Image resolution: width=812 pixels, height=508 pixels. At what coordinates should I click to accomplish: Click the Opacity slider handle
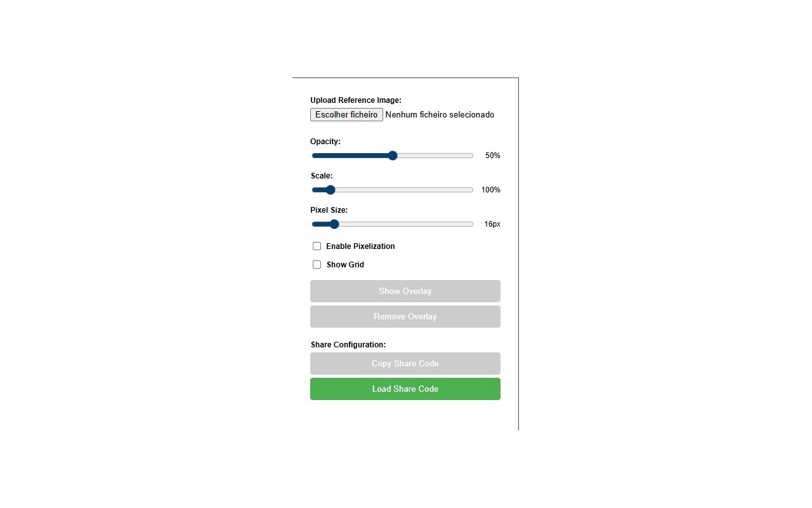(x=393, y=156)
